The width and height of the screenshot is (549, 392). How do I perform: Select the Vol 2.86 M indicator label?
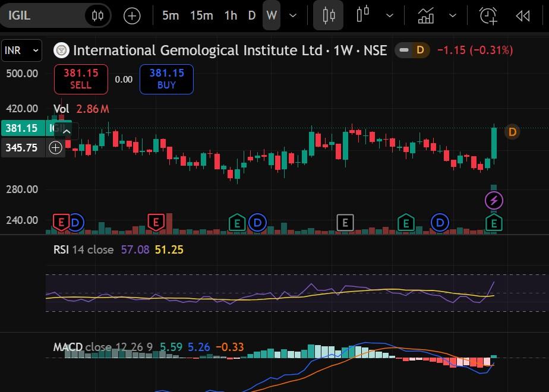[81, 109]
